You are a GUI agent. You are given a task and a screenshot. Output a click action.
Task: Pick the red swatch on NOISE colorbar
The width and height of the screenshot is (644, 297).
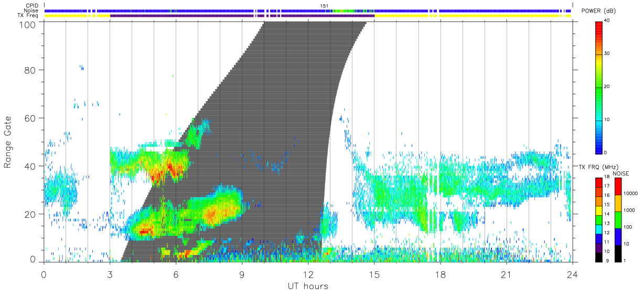click(617, 186)
